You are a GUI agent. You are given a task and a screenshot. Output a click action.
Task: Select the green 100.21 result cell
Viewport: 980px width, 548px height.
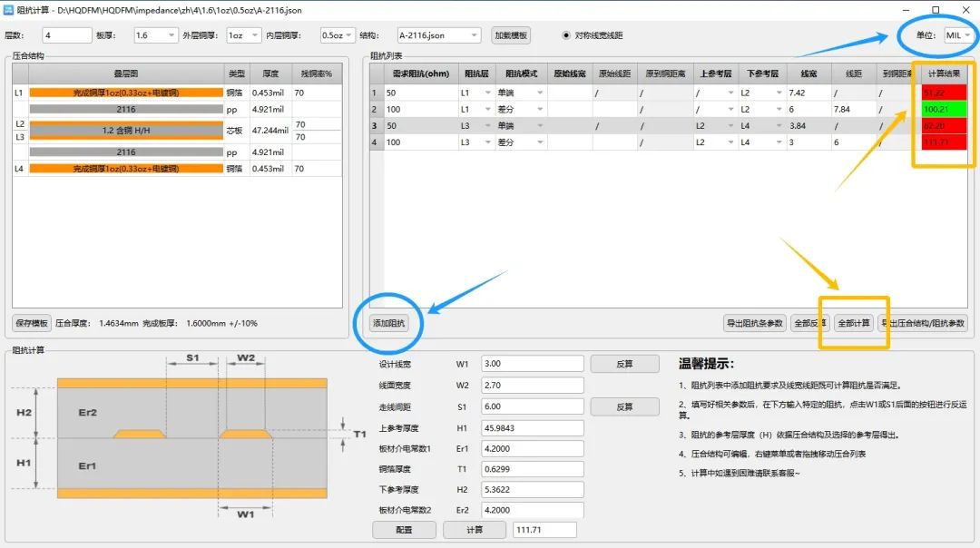[944, 109]
